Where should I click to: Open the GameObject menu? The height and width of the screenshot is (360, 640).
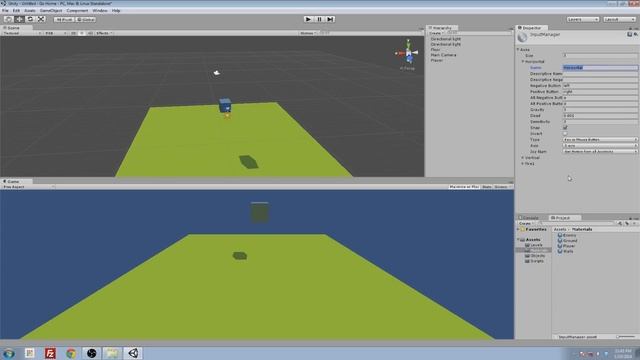point(51,11)
